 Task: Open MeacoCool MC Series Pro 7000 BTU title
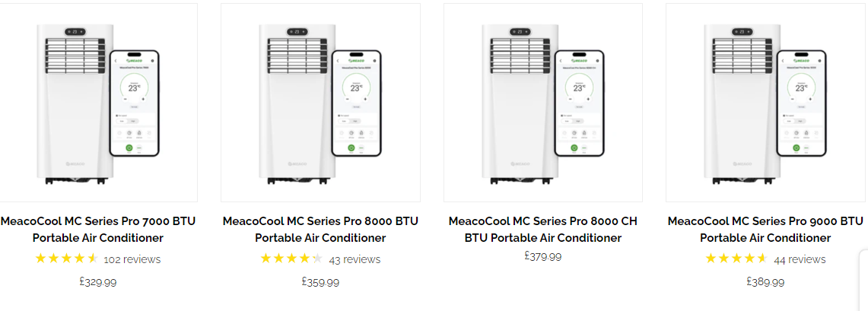point(98,230)
